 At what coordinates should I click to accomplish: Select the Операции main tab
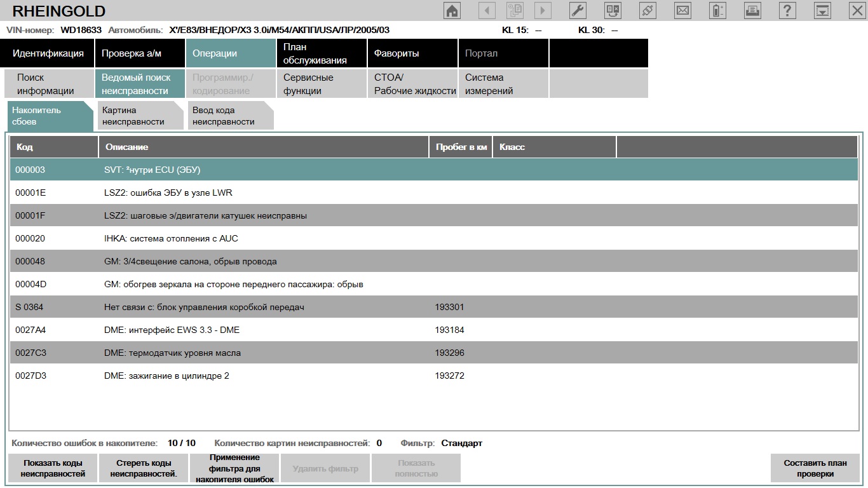tap(231, 53)
